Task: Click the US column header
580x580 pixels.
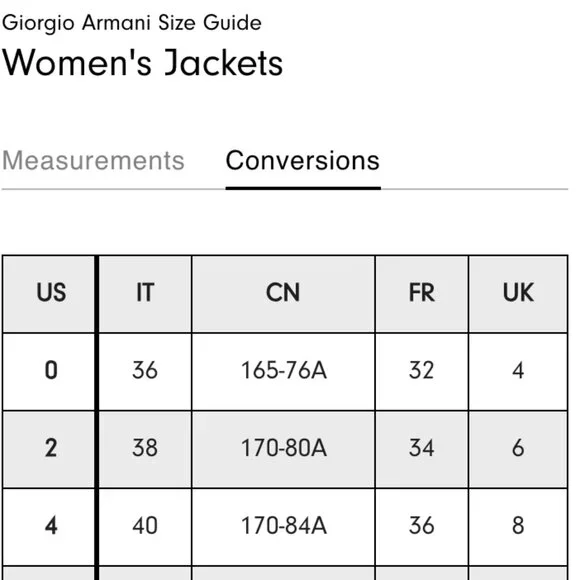Action: click(x=49, y=294)
